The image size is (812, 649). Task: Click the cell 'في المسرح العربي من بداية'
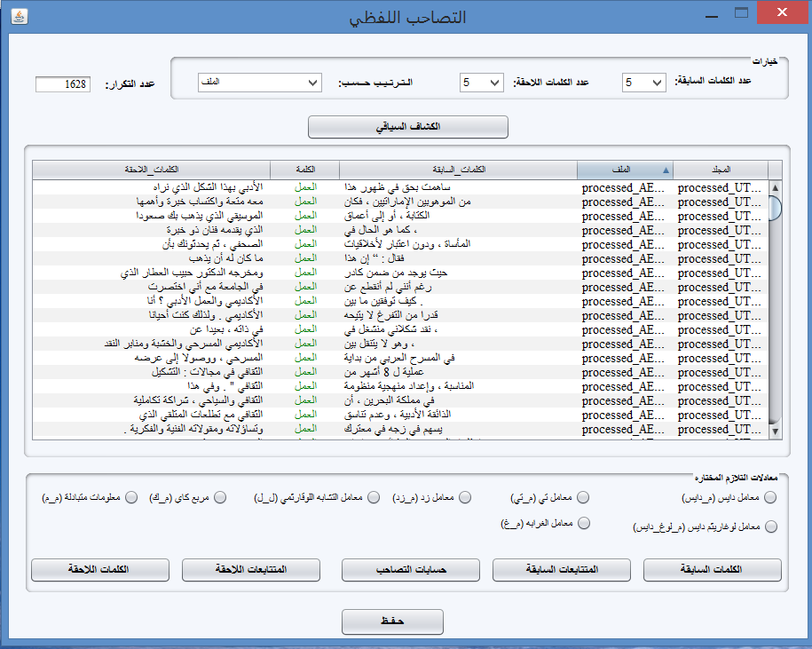[x=458, y=358]
